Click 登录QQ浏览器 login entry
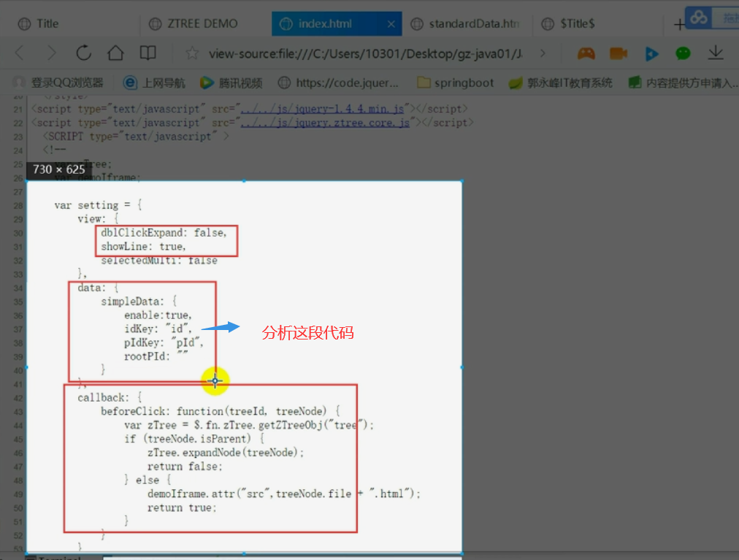This screenshot has width=739, height=560. coord(58,83)
